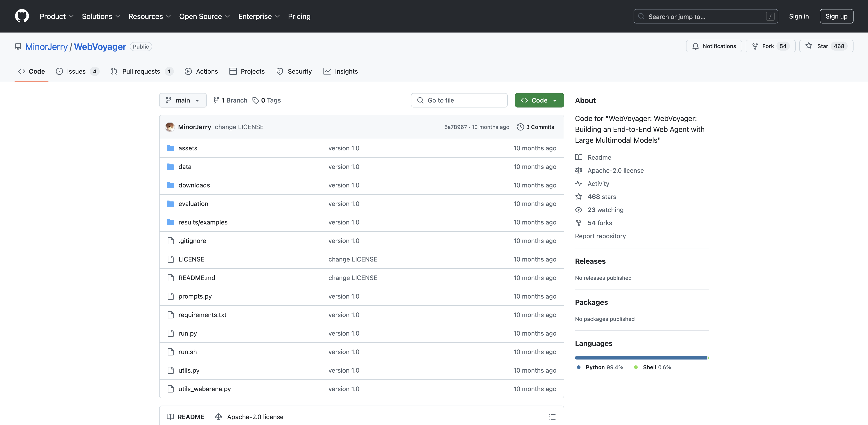
Task: Open the GitHub home logo
Action: pos(22,16)
